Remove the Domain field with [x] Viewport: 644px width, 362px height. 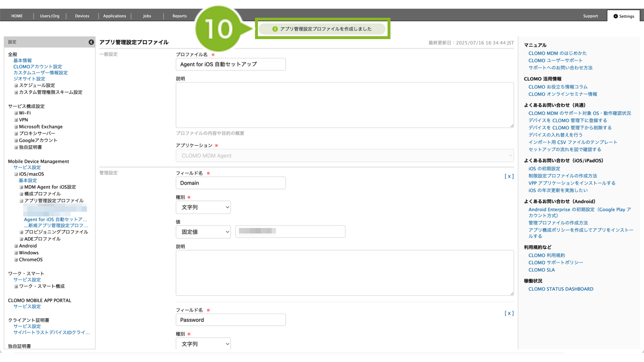(509, 176)
